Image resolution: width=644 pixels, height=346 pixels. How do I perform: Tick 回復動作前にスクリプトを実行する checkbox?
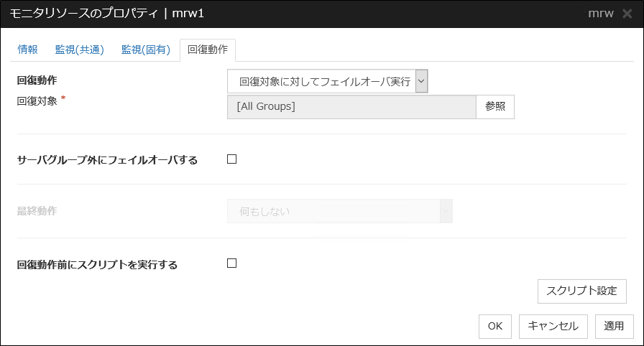[231, 263]
